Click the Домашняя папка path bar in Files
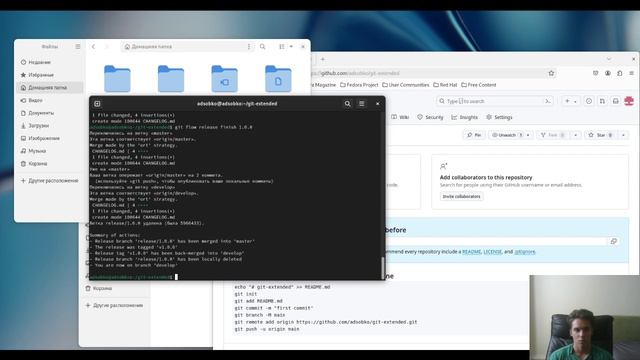Screen dimensions: 640x360 [188, 47]
